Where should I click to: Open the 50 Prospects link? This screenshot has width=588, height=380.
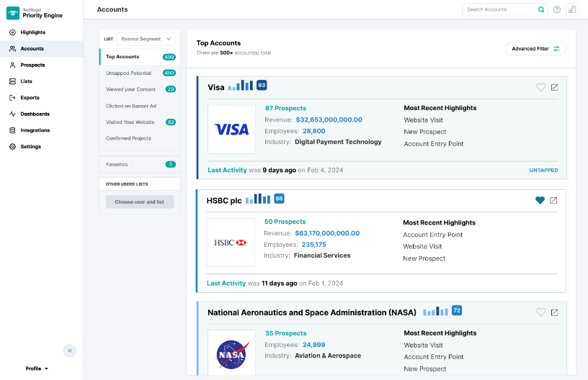(285, 222)
